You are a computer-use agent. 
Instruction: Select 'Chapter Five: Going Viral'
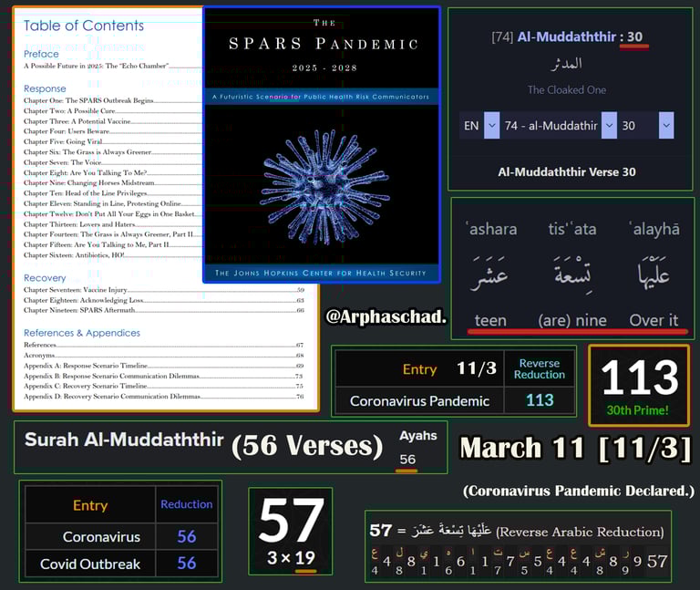(63, 141)
